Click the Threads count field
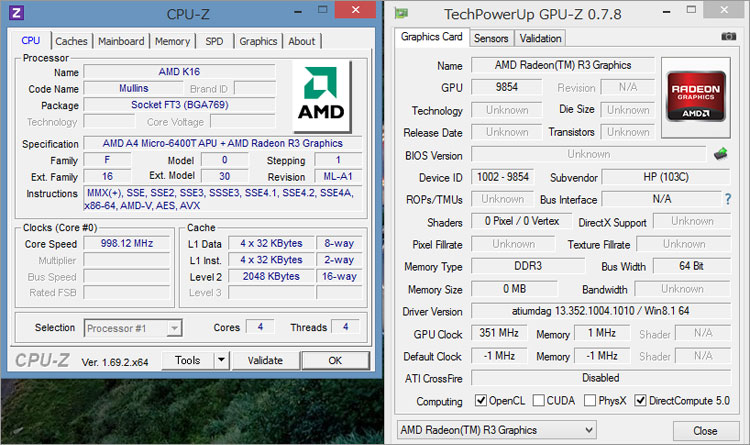Image resolution: width=750 pixels, height=445 pixels. tap(345, 326)
